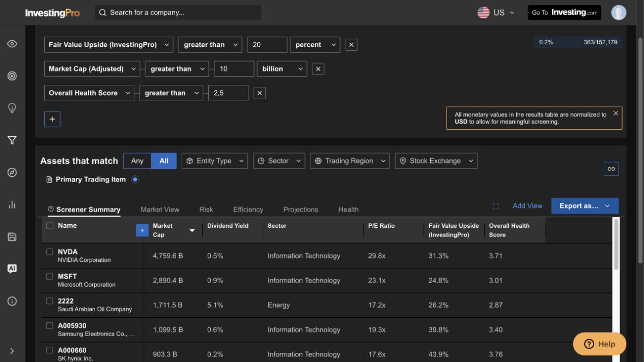Click the Help button
644x362 pixels.
(600, 344)
